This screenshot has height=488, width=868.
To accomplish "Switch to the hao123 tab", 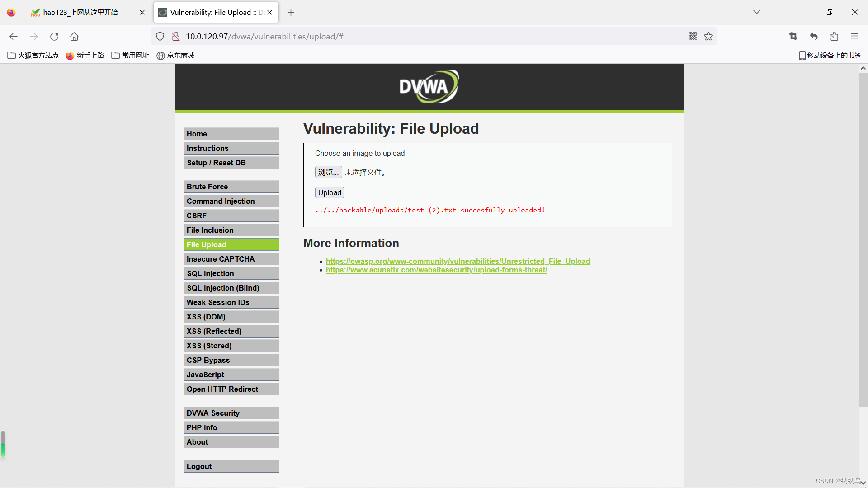I will point(80,13).
